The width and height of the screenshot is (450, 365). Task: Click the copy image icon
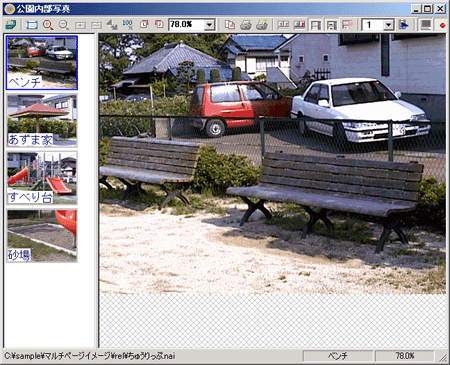230,25
